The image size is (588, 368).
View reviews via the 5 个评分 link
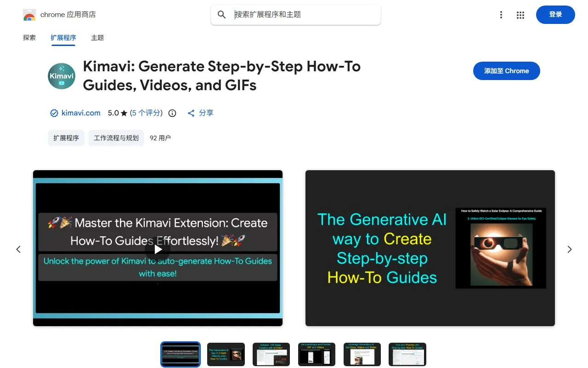coord(146,113)
